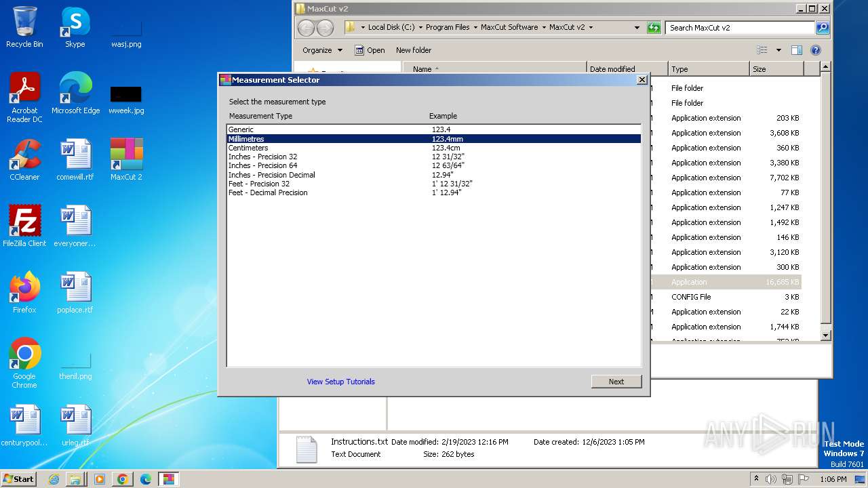Image resolution: width=868 pixels, height=488 pixels.
Task: Click Next in Measurement Selector
Action: pyautogui.click(x=616, y=382)
